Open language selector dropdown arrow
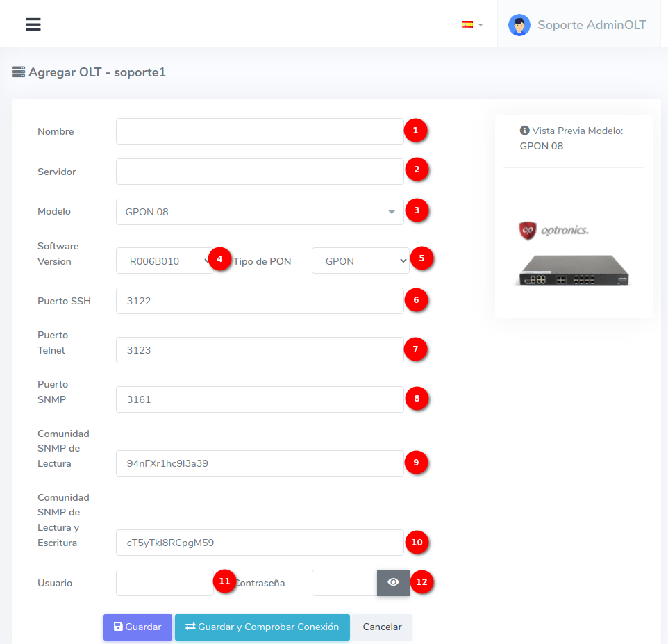668x644 pixels. (x=481, y=24)
